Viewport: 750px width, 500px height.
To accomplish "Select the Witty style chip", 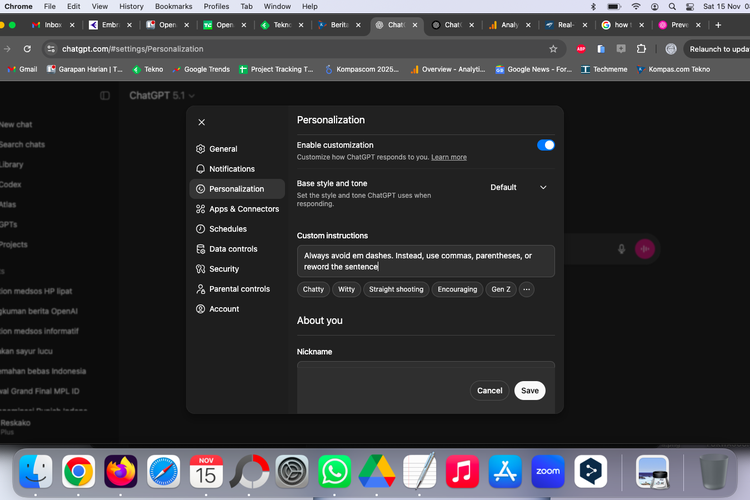I will coord(345,289).
